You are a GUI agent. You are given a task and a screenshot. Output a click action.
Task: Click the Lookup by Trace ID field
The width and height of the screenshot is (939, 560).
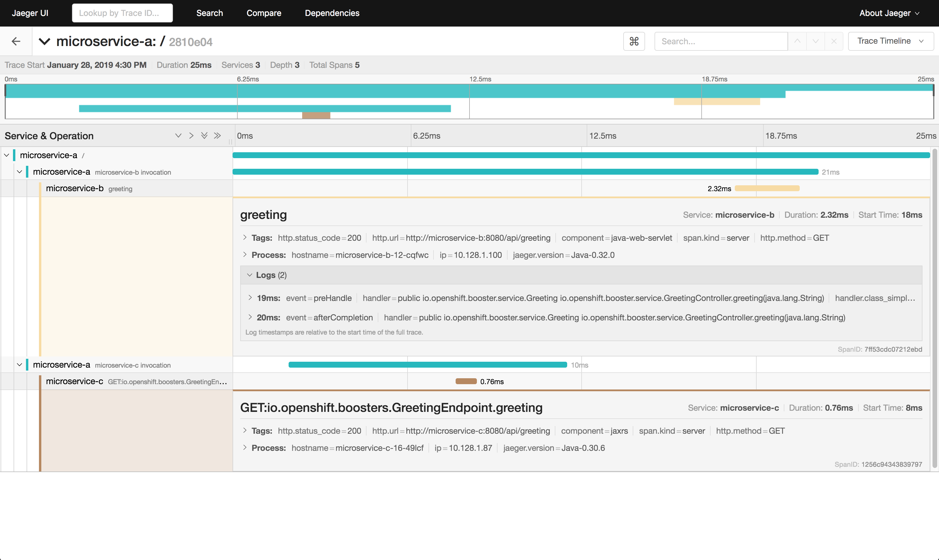pos(122,13)
